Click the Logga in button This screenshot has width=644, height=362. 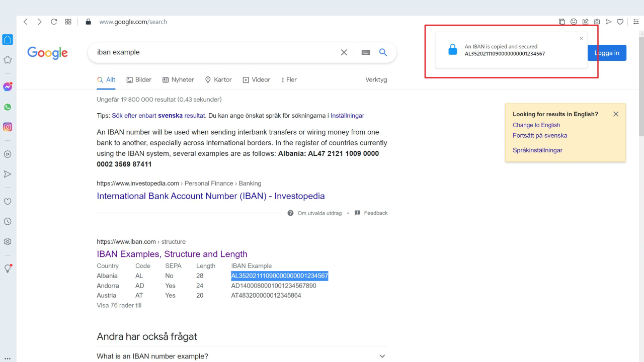(x=607, y=53)
